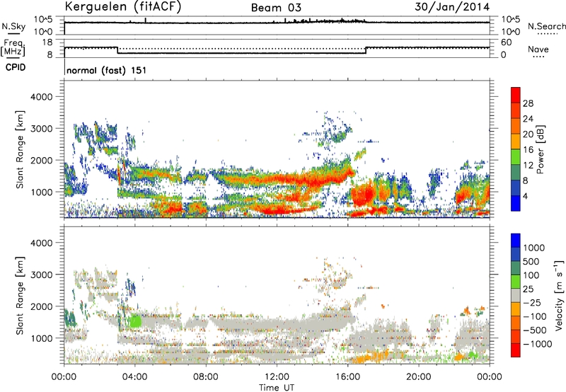Click the '04:00' time axis tick label
566x392 pixels.
[134, 377]
